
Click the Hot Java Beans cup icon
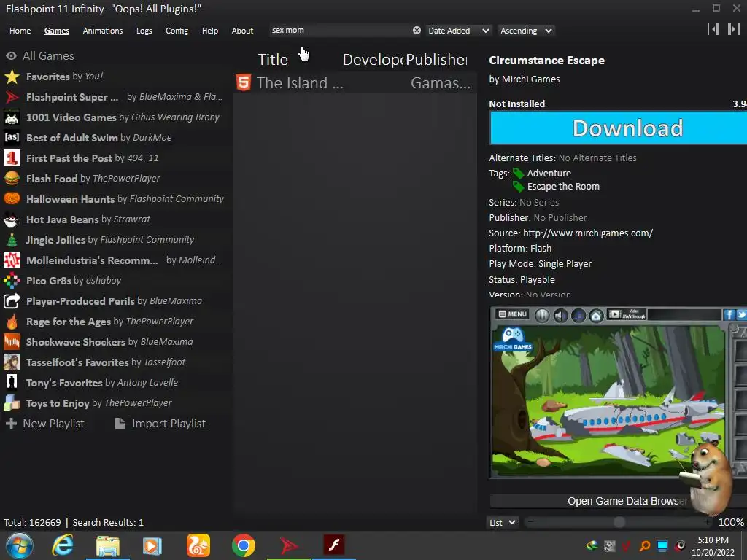[12, 219]
